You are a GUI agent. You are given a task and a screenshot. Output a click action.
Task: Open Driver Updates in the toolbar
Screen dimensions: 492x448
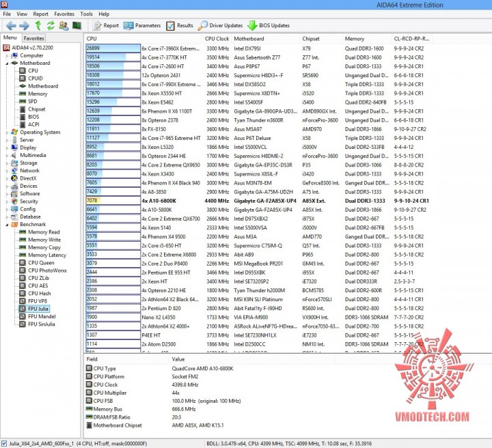coord(220,25)
